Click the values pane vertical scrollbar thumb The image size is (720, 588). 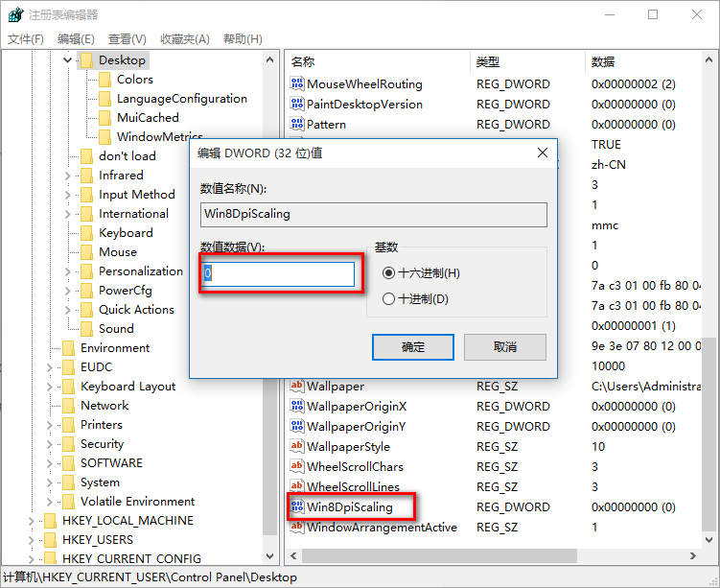[709, 435]
